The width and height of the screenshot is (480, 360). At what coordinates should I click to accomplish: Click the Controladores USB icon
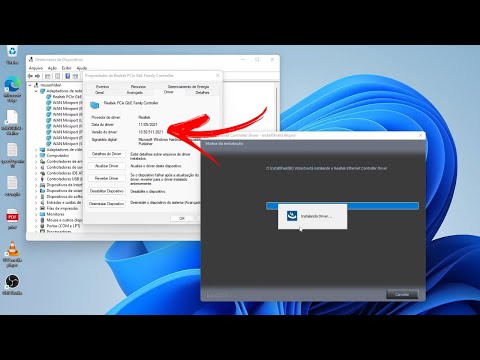click(42, 179)
